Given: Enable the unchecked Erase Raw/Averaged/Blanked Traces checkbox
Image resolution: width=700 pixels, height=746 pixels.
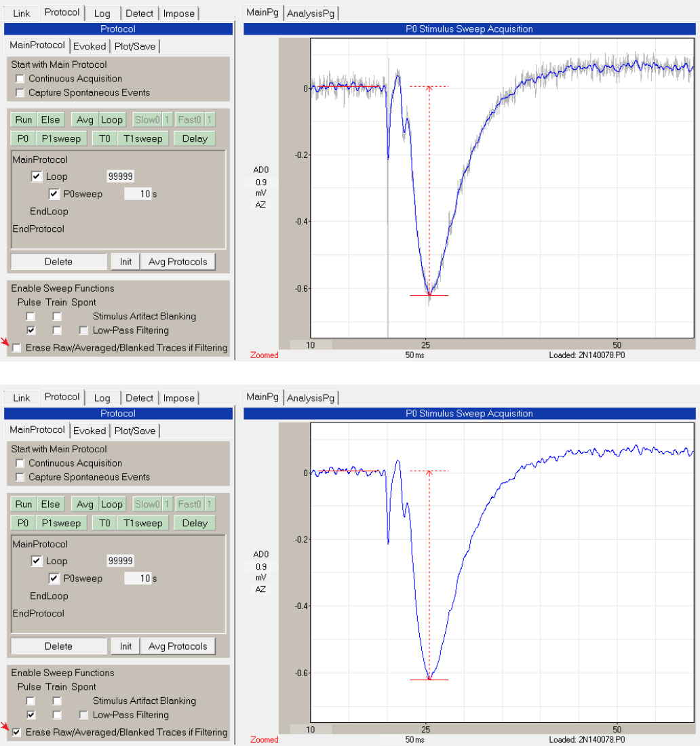Looking at the screenshot, I should 17,348.
